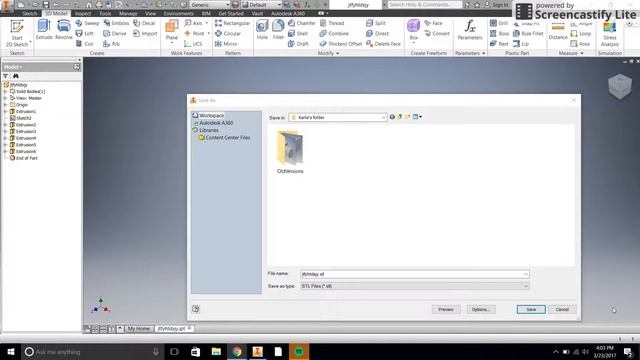
Task: Click the Measure Distance tool
Action: (558, 32)
